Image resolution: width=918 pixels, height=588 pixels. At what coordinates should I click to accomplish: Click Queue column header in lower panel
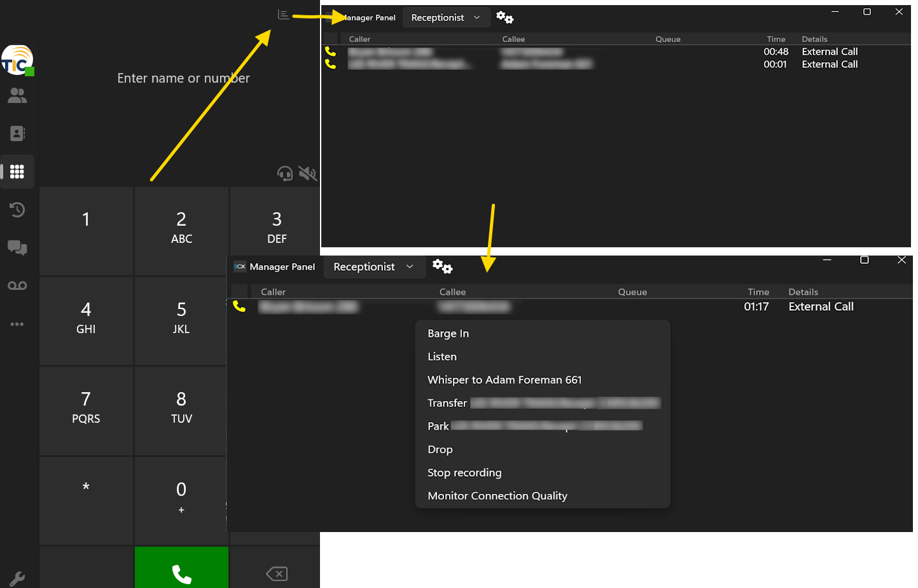click(x=632, y=292)
